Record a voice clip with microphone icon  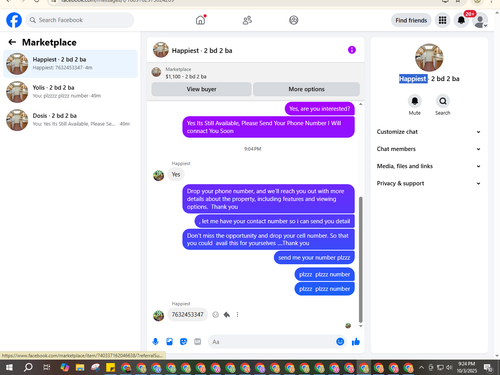[x=155, y=341]
